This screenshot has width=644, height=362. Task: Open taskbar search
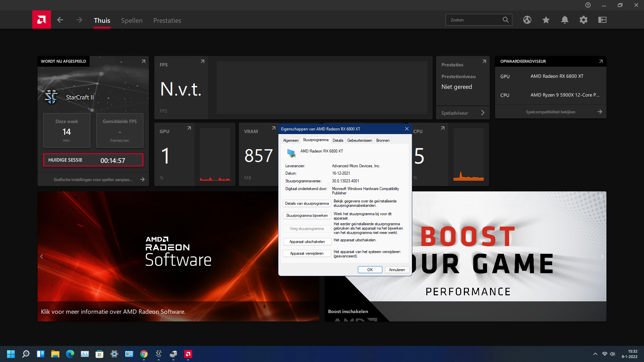point(26,354)
